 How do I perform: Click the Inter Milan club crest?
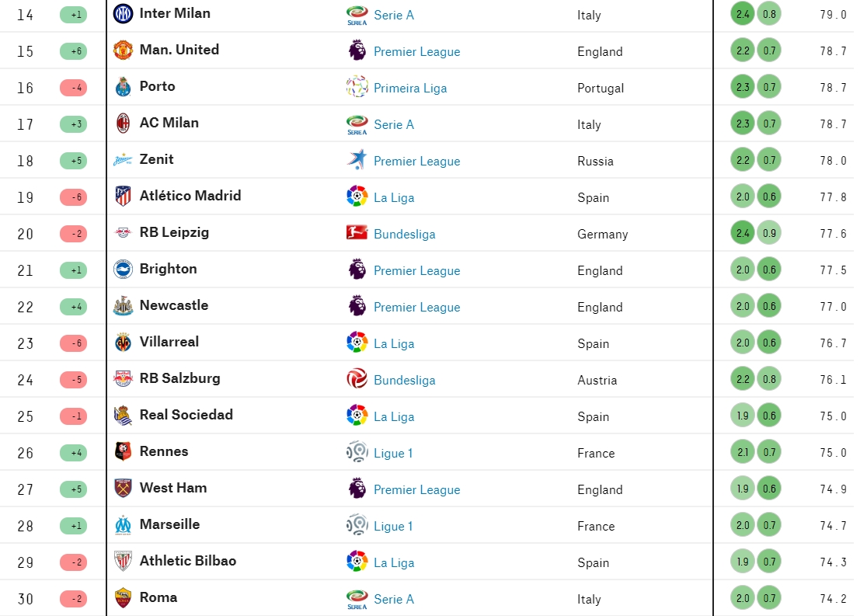(x=123, y=14)
